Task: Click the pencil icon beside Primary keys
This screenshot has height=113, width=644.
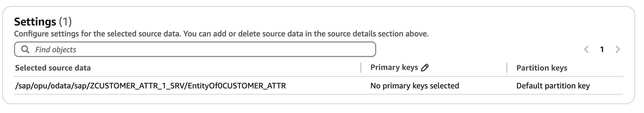Action: click(x=425, y=68)
